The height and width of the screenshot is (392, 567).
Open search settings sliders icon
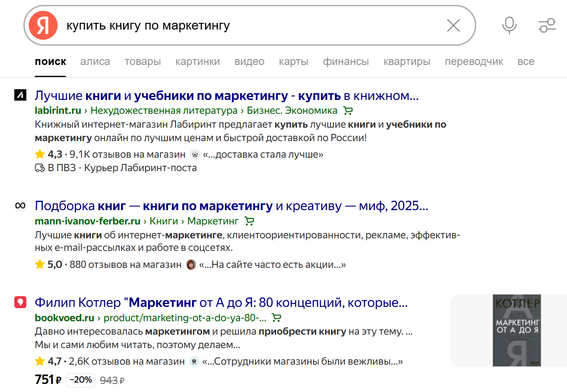(x=547, y=26)
